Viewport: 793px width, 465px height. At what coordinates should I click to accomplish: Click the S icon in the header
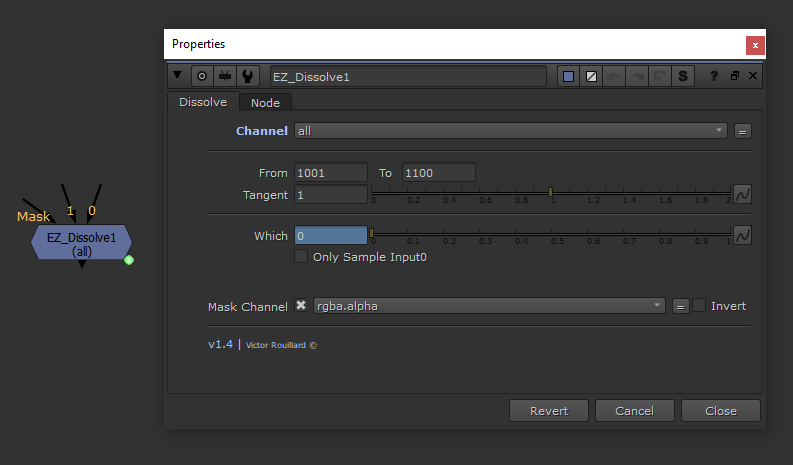coord(684,76)
